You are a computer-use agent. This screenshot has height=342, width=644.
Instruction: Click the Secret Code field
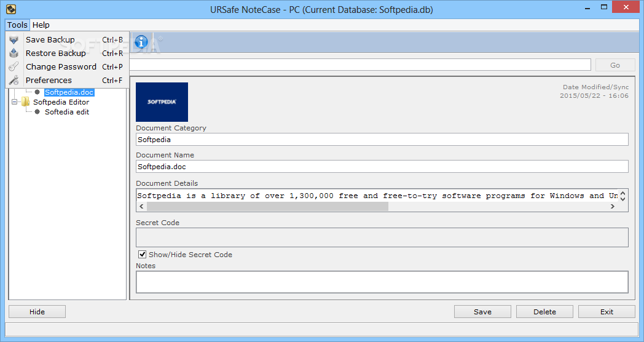(x=382, y=237)
